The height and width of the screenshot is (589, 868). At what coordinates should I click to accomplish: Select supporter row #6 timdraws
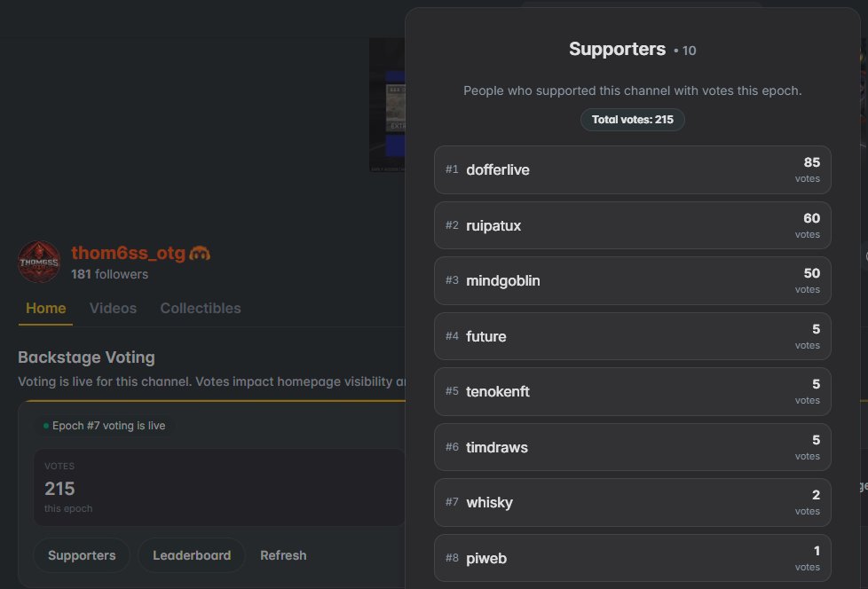(x=633, y=447)
